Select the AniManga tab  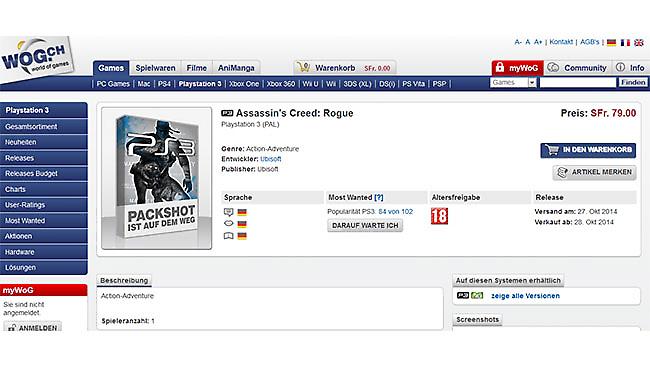[x=236, y=68]
